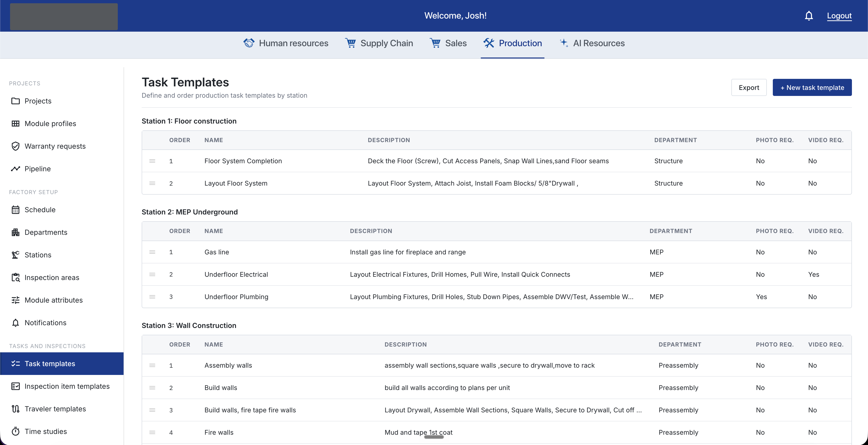Grab the drag handle for Gas line row
The image size is (868, 445).
152,252
